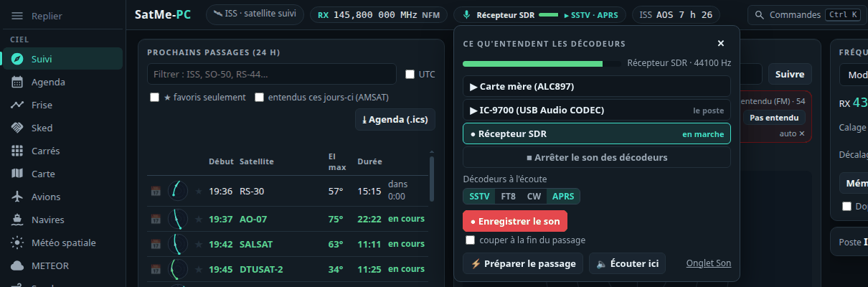Mark DTUSAT-2 as favorite star

199,270
